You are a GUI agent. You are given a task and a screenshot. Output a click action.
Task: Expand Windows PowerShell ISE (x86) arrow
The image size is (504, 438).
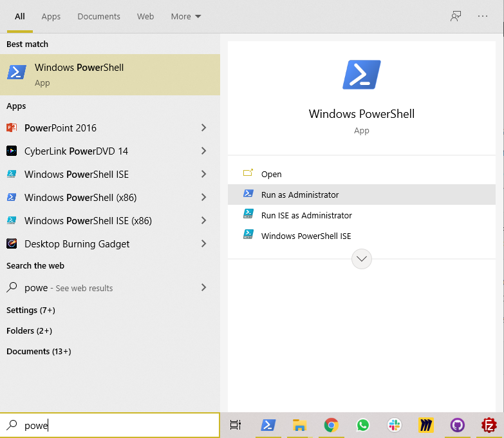click(x=203, y=220)
